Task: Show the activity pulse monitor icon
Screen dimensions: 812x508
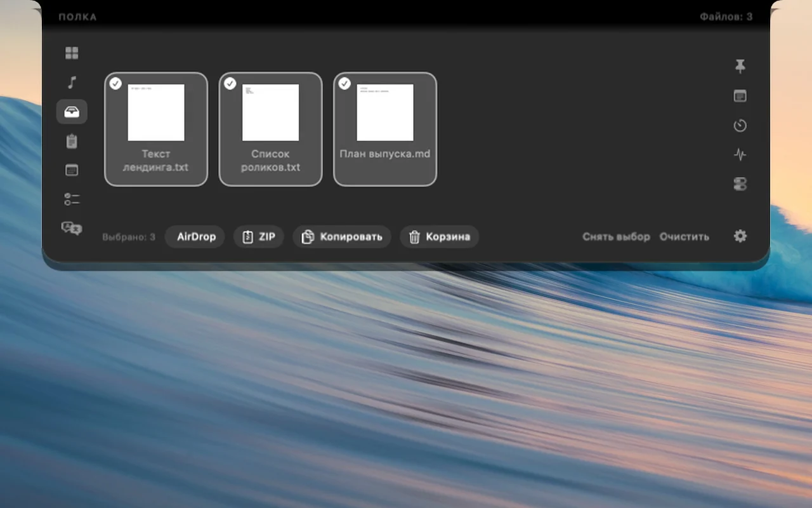Action: 740,154
